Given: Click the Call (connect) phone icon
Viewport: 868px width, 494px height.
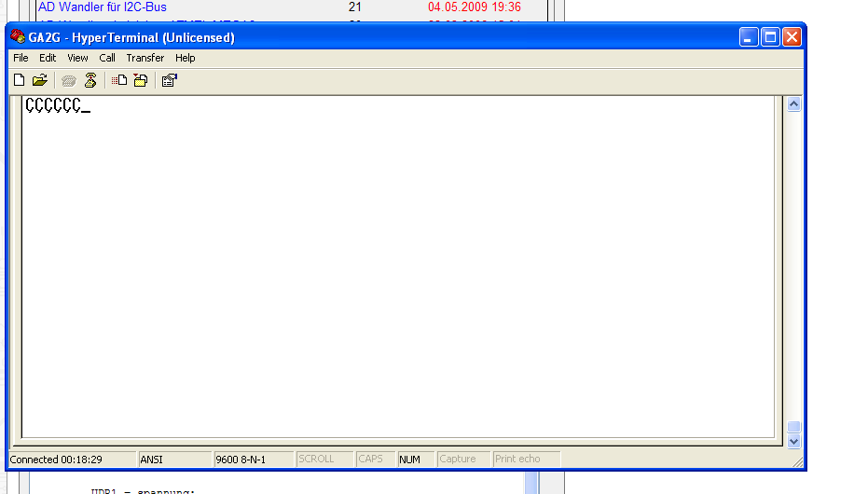Looking at the screenshot, I should point(69,81).
